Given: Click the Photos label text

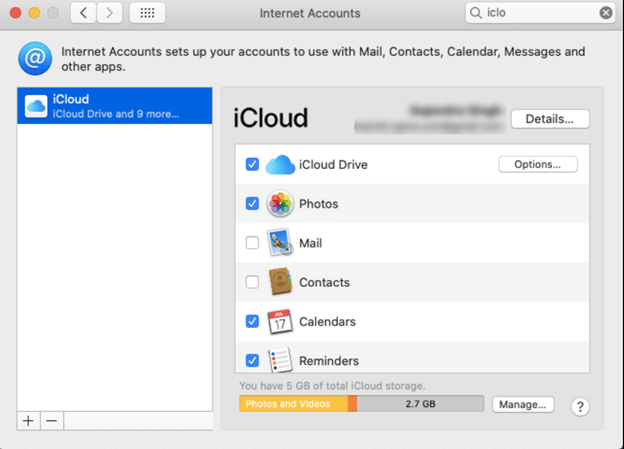Looking at the screenshot, I should click(x=318, y=204).
